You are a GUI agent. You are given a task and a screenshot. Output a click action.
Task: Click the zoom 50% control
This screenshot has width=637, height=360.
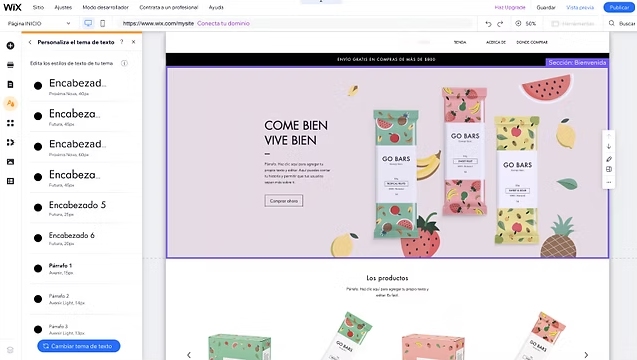pyautogui.click(x=526, y=24)
